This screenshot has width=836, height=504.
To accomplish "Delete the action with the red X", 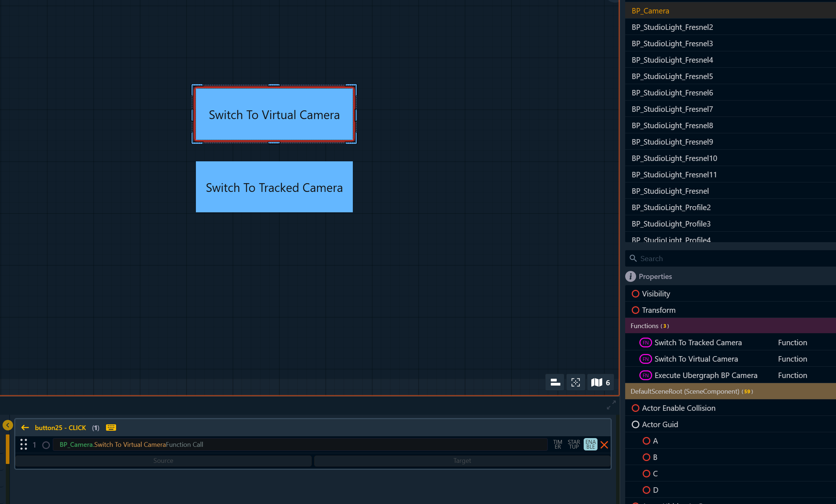I will pyautogui.click(x=604, y=445).
